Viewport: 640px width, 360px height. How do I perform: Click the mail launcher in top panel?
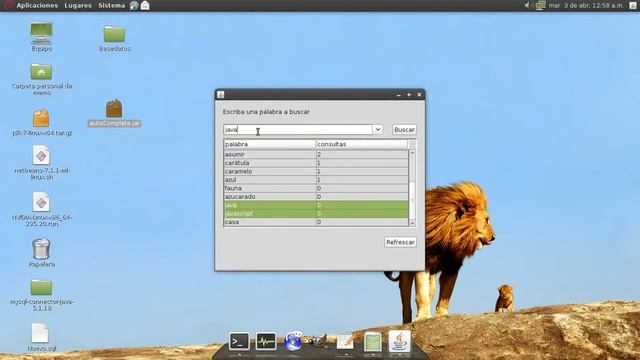pos(145,5)
